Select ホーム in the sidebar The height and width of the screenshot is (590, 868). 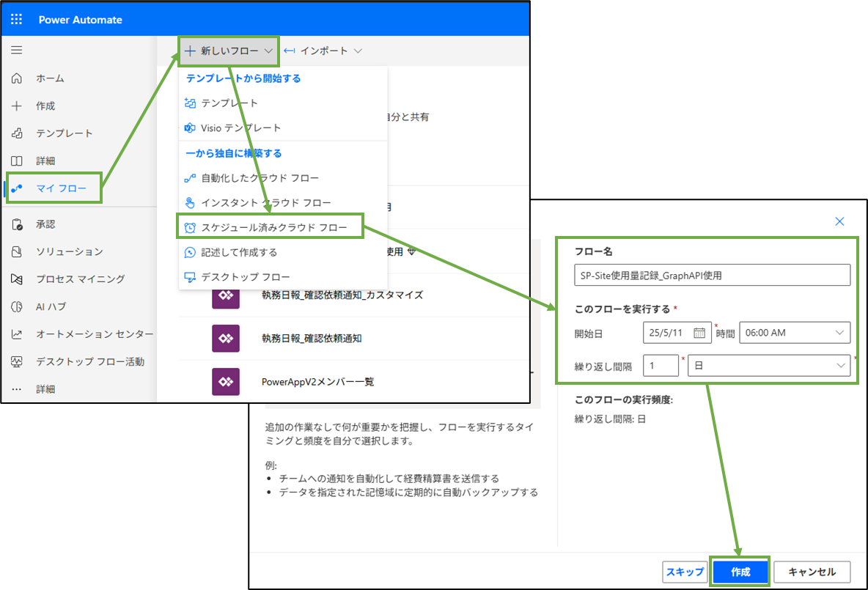[51, 78]
